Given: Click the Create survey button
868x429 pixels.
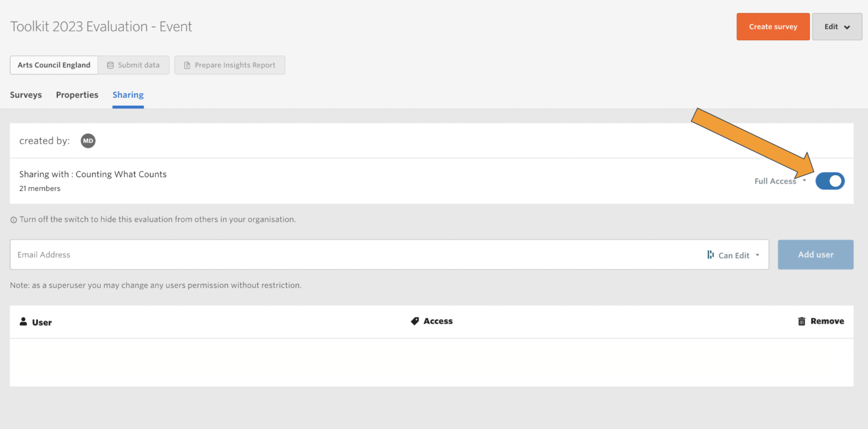Looking at the screenshot, I should point(773,26).
